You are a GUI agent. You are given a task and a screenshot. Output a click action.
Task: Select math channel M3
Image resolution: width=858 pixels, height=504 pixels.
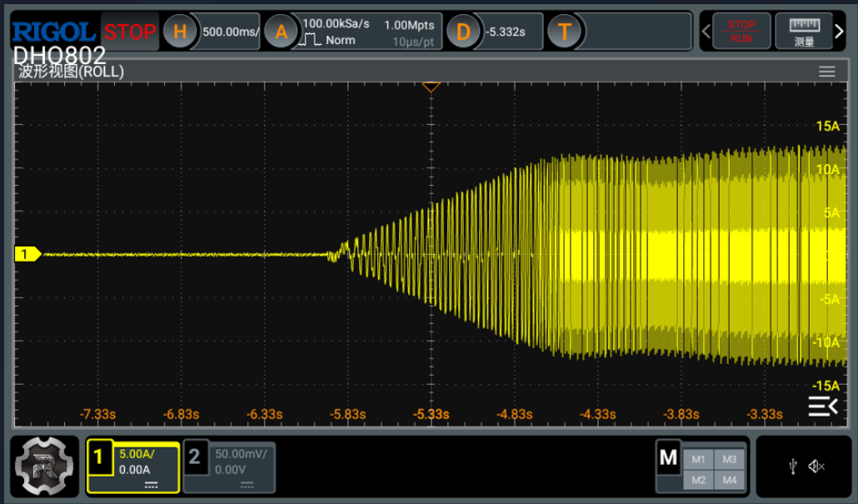(730, 460)
